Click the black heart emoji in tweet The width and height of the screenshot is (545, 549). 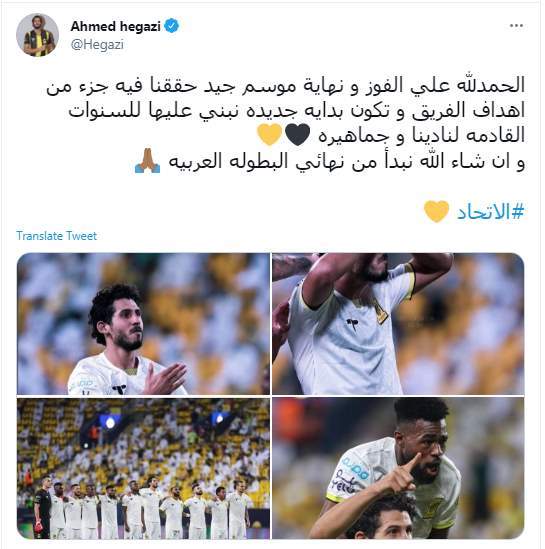click(297, 135)
